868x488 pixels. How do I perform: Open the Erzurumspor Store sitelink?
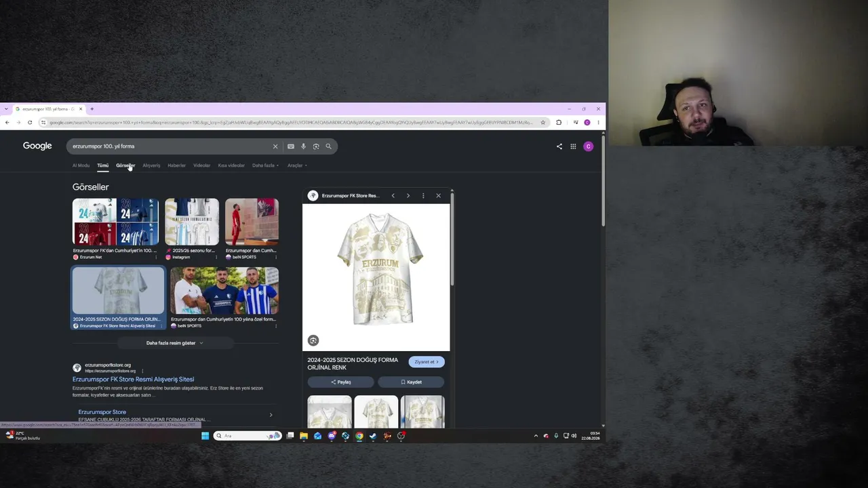(x=102, y=412)
